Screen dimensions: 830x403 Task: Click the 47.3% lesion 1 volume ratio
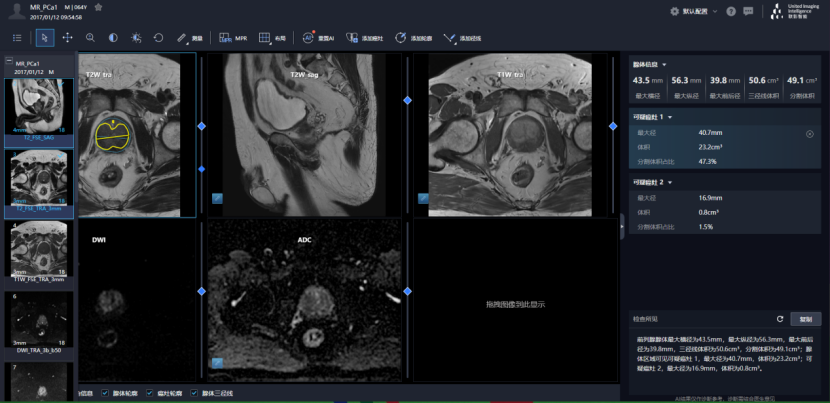pos(708,161)
